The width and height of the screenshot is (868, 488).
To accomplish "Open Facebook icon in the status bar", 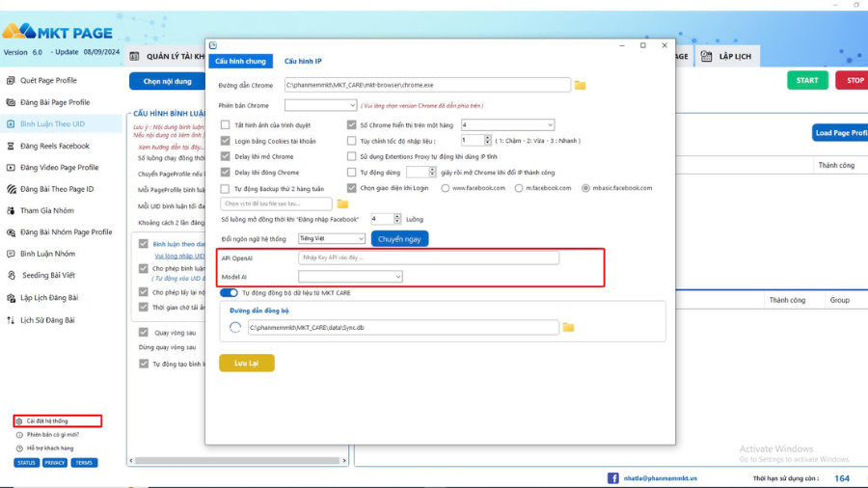I will pyautogui.click(x=612, y=478).
